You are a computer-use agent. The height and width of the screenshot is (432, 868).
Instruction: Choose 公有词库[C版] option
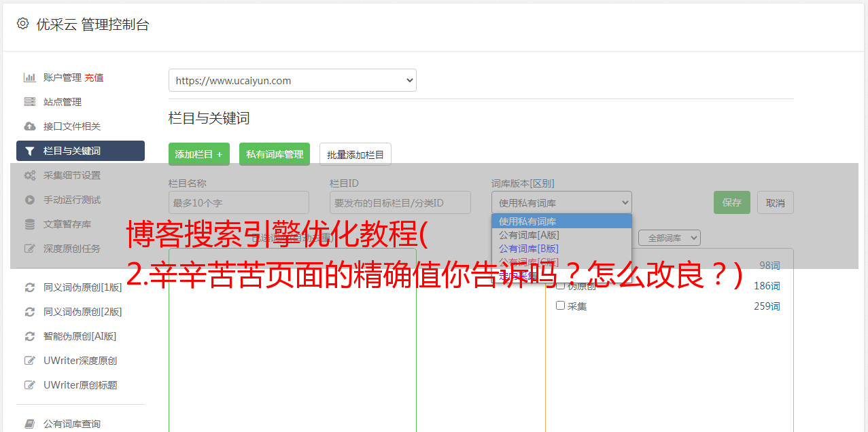pos(561,262)
